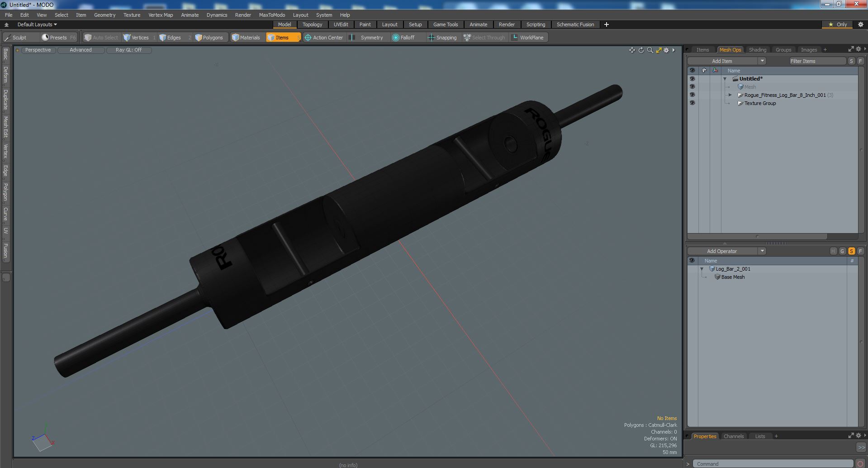The height and width of the screenshot is (468, 868).
Task: Select the Sculpt tool
Action: (16, 38)
